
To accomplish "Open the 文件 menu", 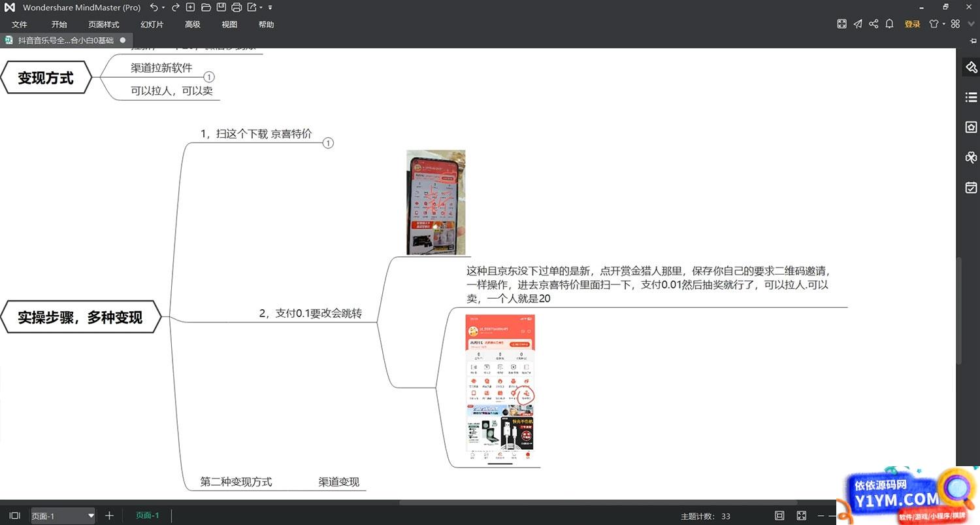I will (20, 24).
